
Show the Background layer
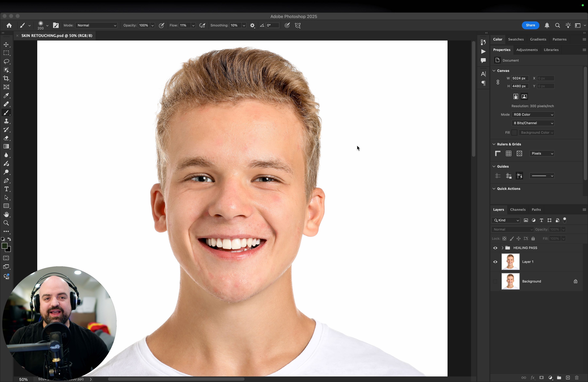point(495,281)
